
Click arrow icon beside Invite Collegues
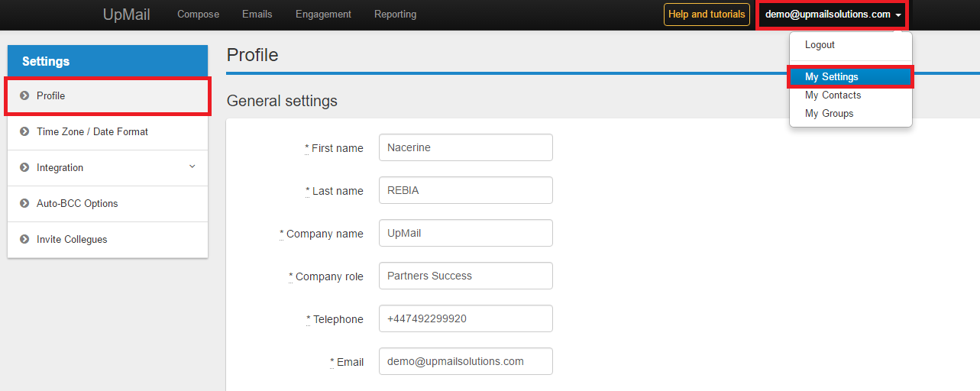(24, 240)
